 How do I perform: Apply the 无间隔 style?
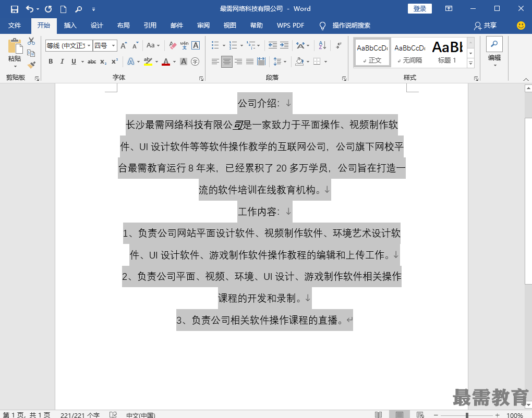pyautogui.click(x=410, y=53)
